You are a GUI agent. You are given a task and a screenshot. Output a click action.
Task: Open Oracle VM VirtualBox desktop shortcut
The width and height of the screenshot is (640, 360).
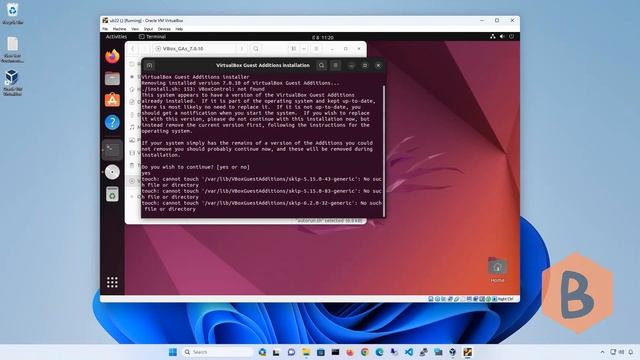[12, 82]
